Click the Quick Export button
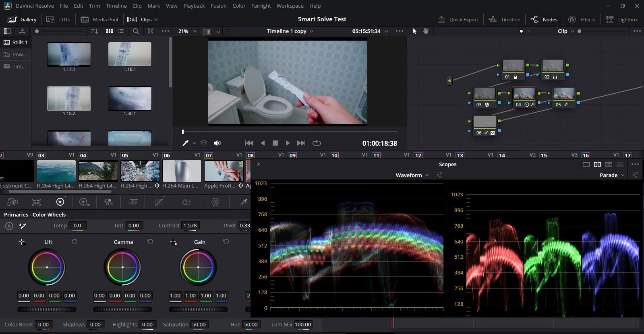Screen dimensions: 644x334 (458, 19)
